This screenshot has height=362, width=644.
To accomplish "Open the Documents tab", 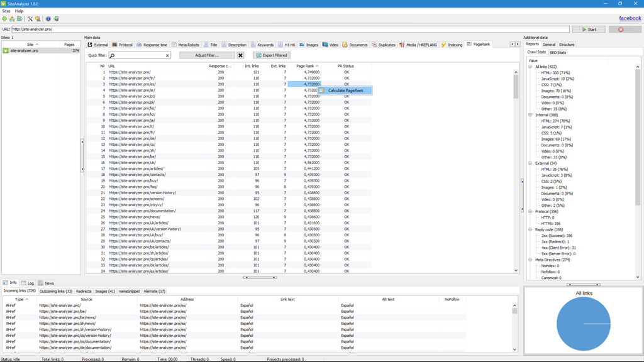I will coord(355,45).
